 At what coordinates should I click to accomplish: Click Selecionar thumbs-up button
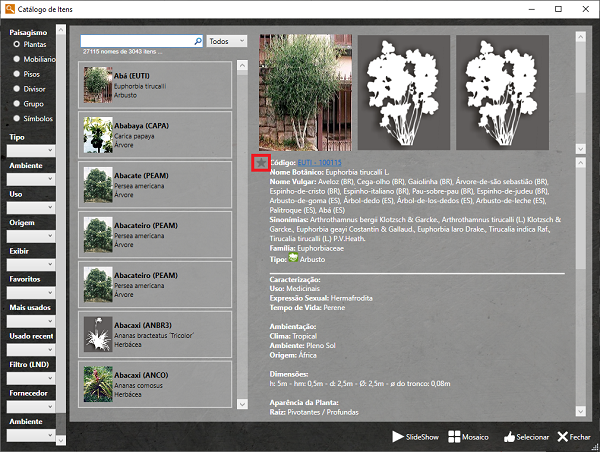click(x=527, y=437)
